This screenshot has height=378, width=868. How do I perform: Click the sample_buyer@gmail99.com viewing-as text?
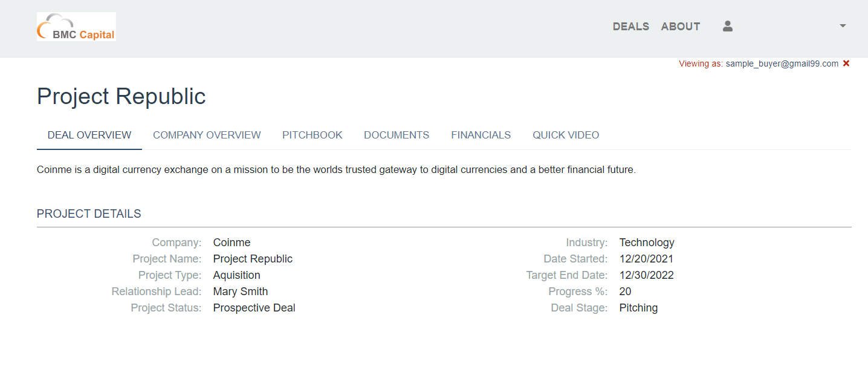(x=782, y=64)
